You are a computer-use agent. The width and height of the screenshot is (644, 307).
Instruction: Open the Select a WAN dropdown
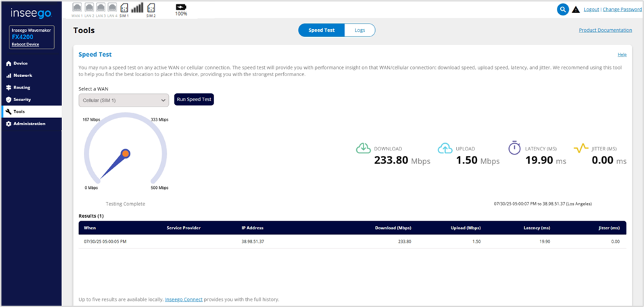coord(123,100)
